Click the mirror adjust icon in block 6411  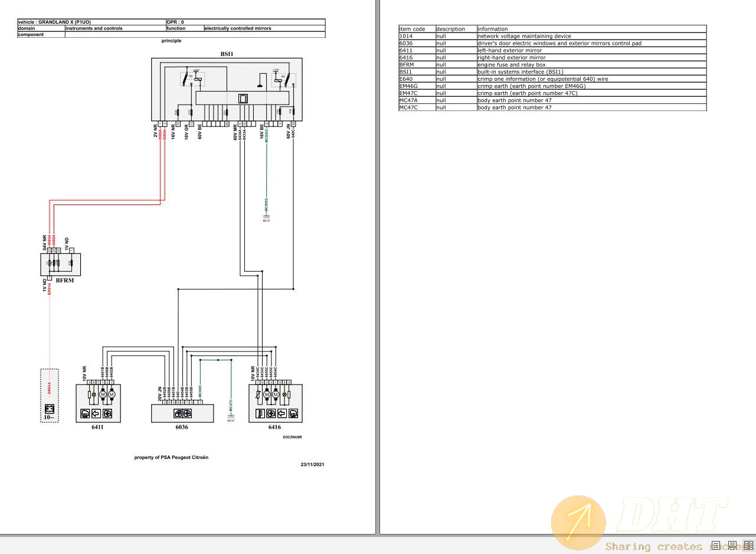[107, 413]
